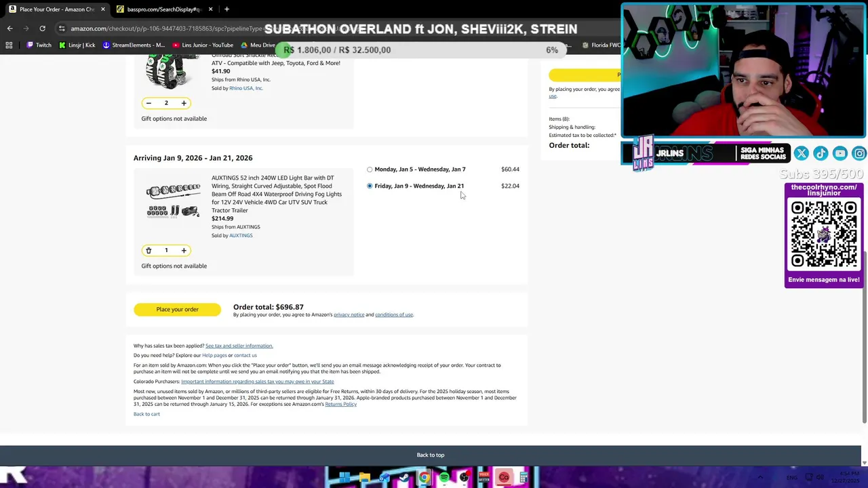This screenshot has width=868, height=488.
Task: Click the thecoolrhyno.com QR code
Action: tap(824, 235)
